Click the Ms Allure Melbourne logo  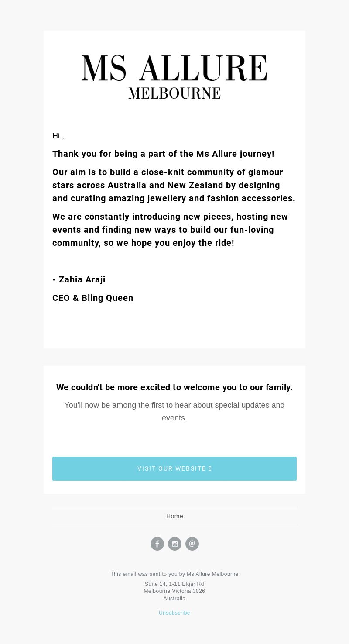tap(174, 77)
